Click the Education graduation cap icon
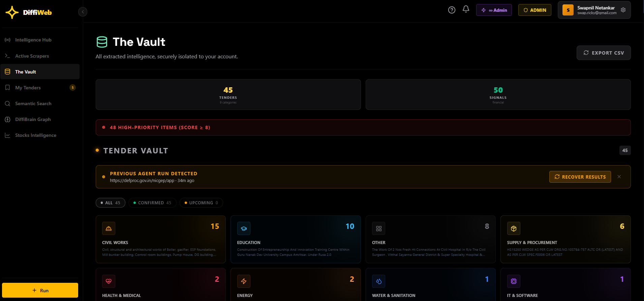 (x=244, y=229)
